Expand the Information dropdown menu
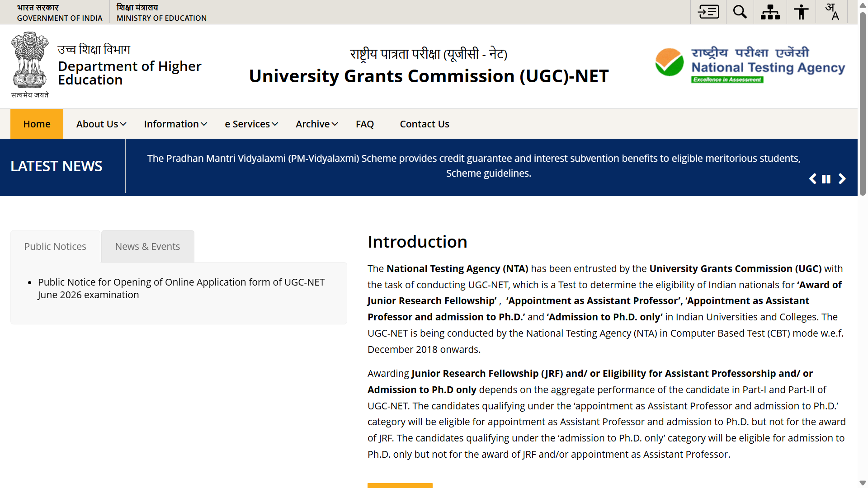This screenshot has height=488, width=868. pyautogui.click(x=175, y=124)
